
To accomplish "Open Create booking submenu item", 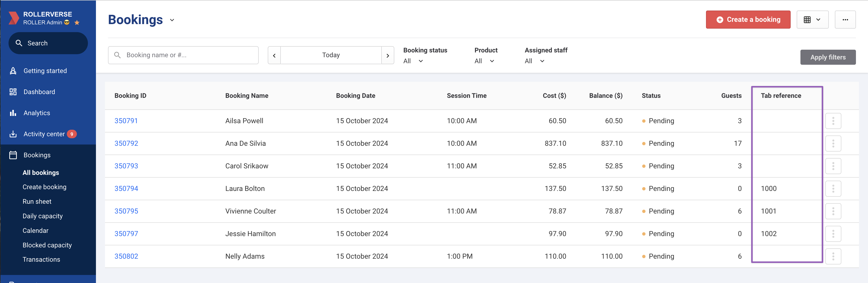I will (44, 187).
